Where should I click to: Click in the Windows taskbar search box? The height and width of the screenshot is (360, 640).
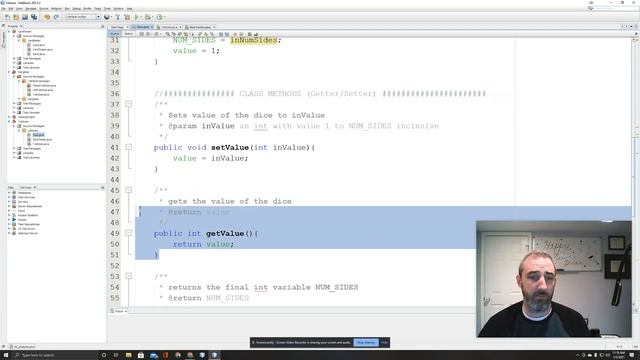55,355
